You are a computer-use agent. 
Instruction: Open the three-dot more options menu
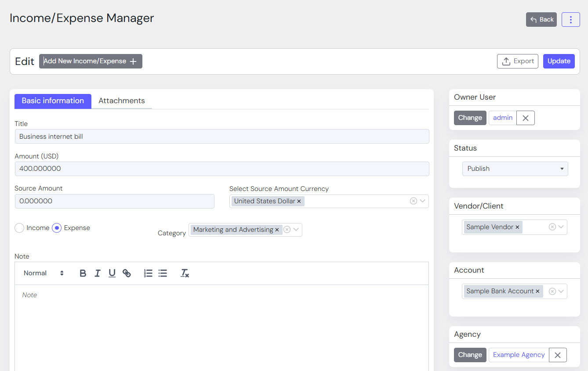(x=570, y=19)
